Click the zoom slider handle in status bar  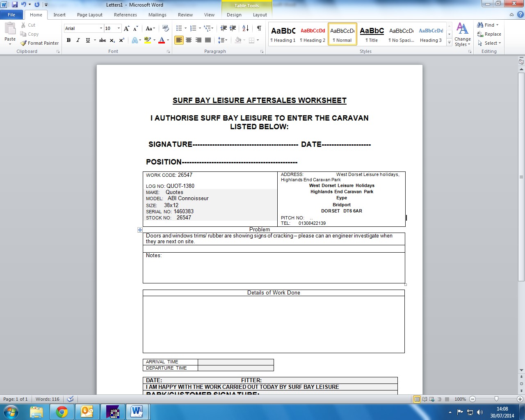(x=496, y=399)
